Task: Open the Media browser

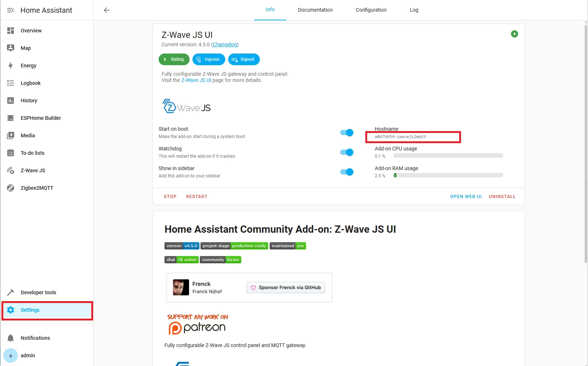Action: coord(27,135)
